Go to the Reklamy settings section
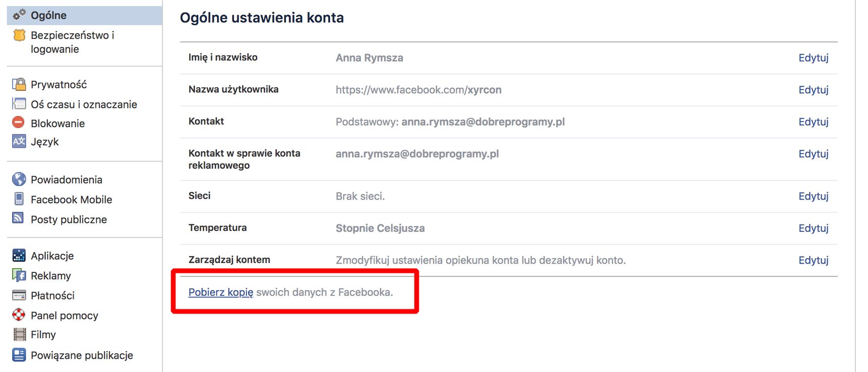Image resolution: width=868 pixels, height=372 pixels. click(x=51, y=276)
